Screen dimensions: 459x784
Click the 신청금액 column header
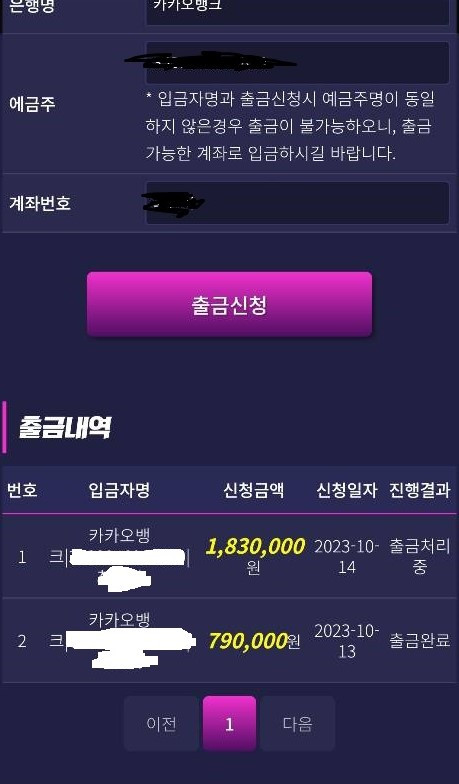point(254,490)
